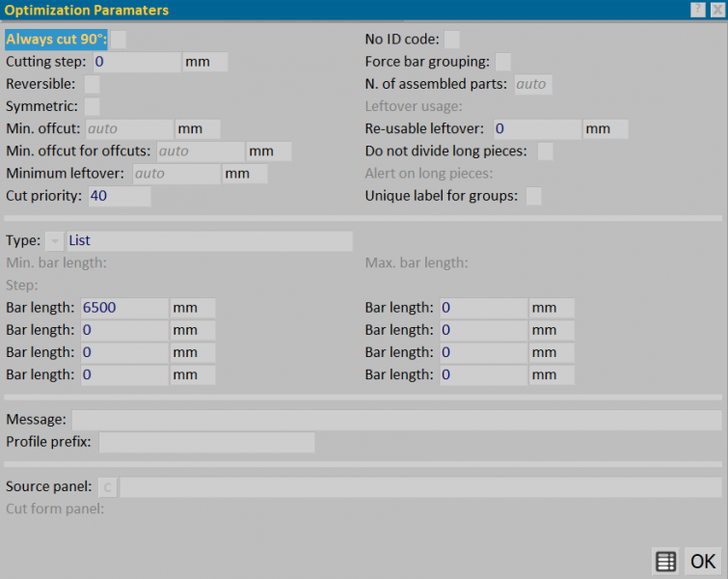The height and width of the screenshot is (579, 728).
Task: Click the long Source panel text field
Action: point(421,487)
